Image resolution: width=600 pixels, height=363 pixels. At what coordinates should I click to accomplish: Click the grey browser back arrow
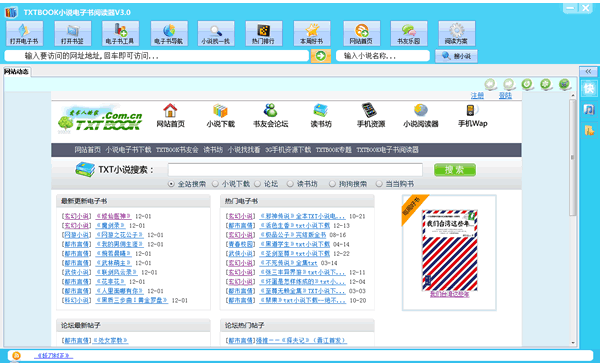tap(490, 84)
